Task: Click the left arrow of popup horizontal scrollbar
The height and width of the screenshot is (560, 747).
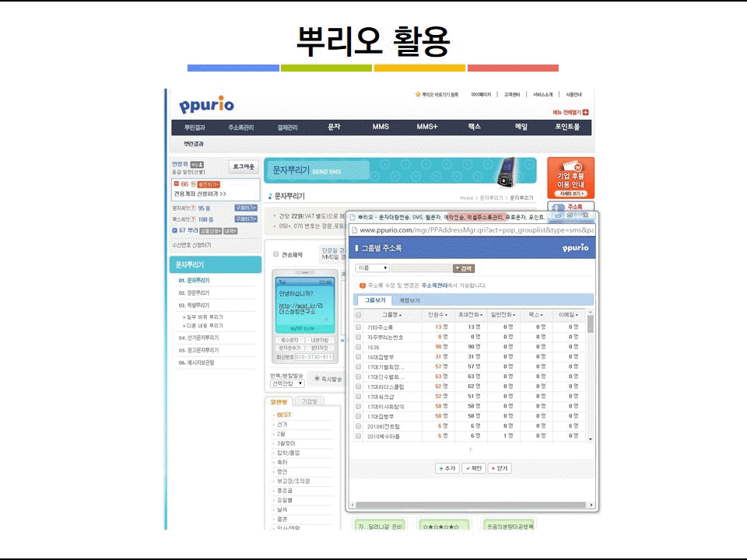Action: click(x=352, y=505)
